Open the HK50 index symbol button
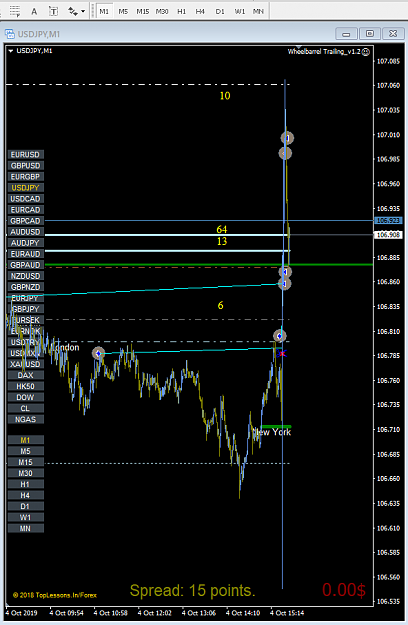 (26, 386)
